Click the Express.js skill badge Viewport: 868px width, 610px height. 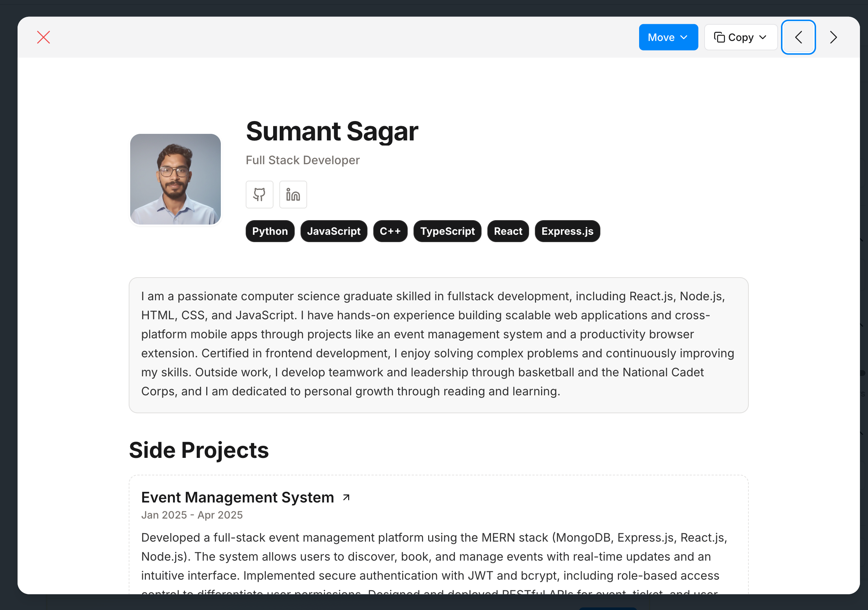click(567, 231)
